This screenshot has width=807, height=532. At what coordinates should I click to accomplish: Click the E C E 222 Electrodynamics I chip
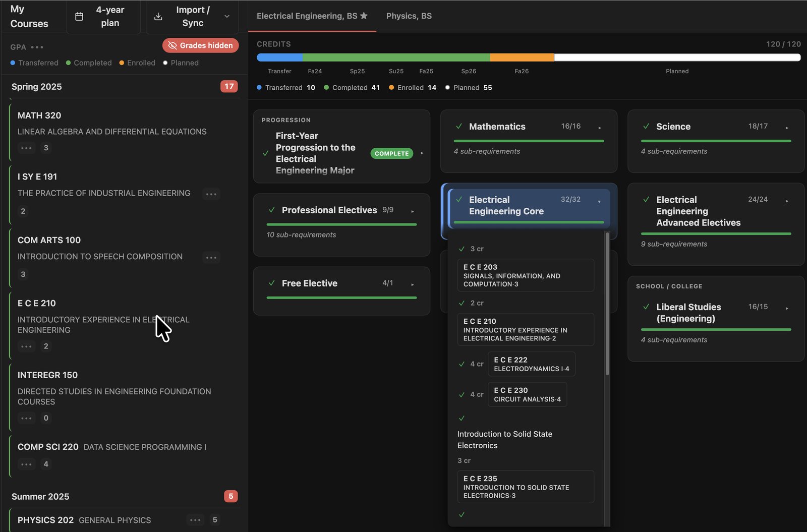tap(532, 364)
